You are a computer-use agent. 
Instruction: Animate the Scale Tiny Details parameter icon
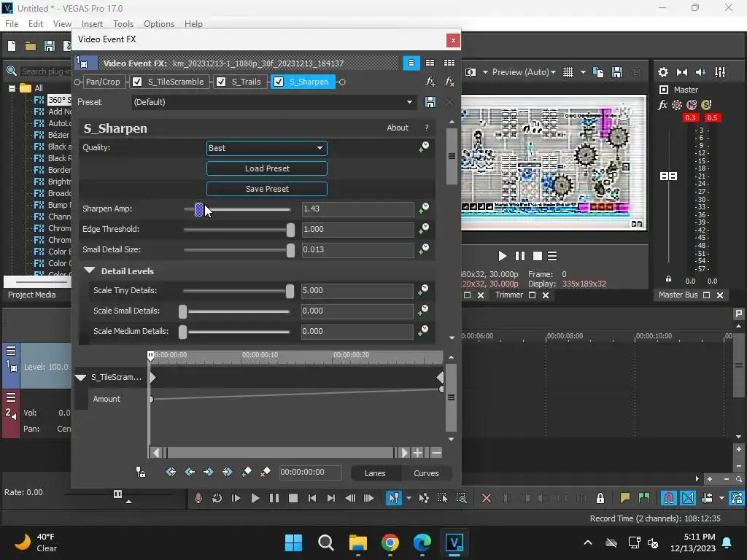[x=423, y=290]
